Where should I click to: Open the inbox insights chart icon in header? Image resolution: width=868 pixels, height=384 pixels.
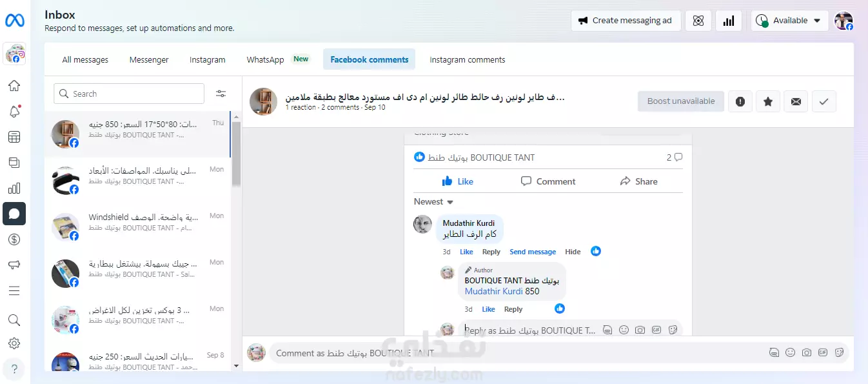coord(729,21)
